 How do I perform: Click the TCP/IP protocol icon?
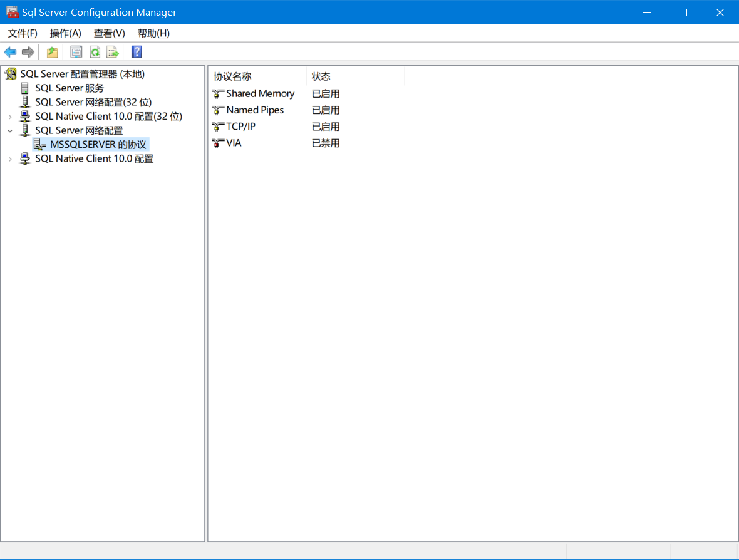[218, 127]
